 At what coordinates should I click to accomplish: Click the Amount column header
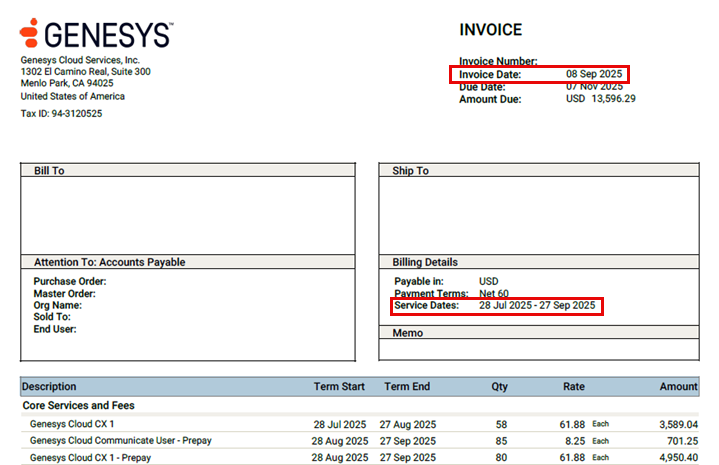(678, 386)
